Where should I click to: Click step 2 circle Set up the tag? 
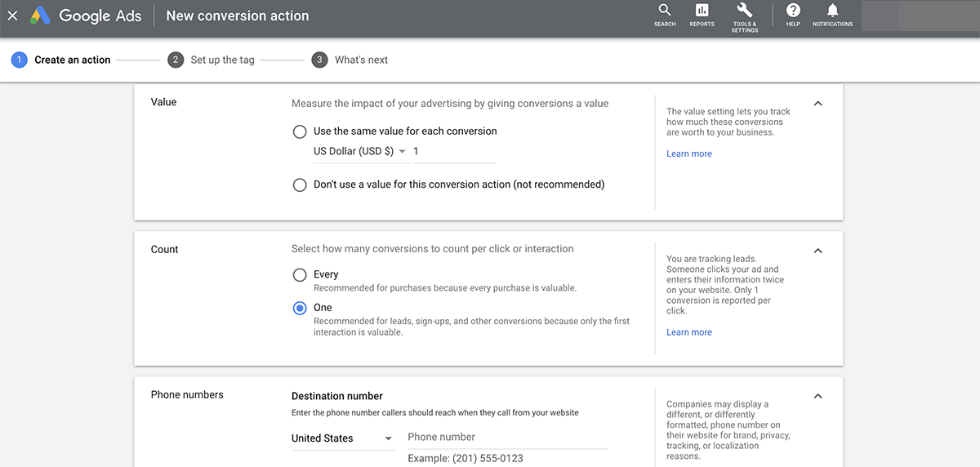(x=175, y=60)
